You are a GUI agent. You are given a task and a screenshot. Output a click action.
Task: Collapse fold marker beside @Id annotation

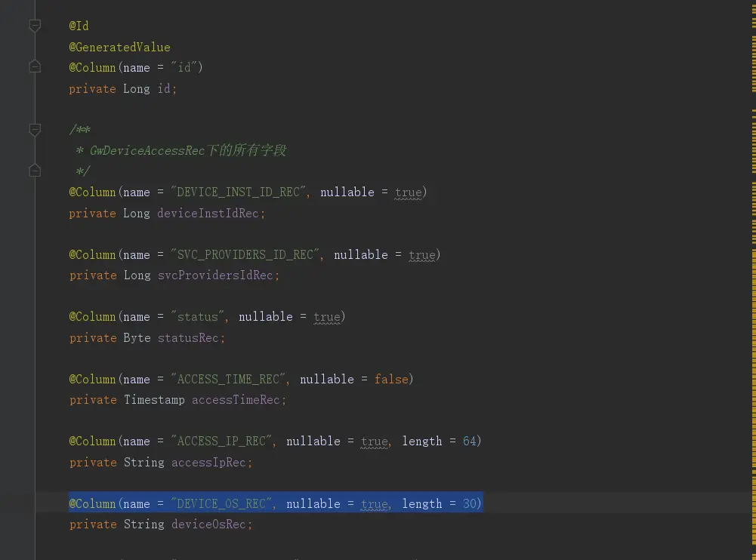point(35,26)
